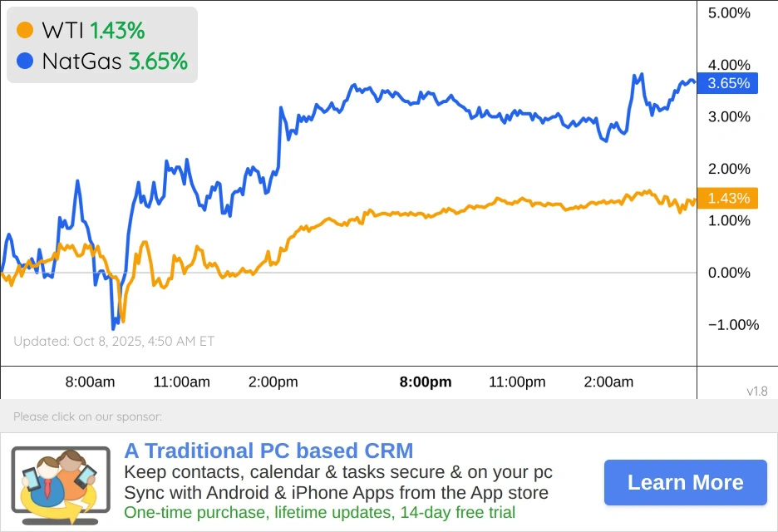Viewport: 778px width, 532px height.
Task: Click the 8:00am time axis label
Action: (x=90, y=382)
